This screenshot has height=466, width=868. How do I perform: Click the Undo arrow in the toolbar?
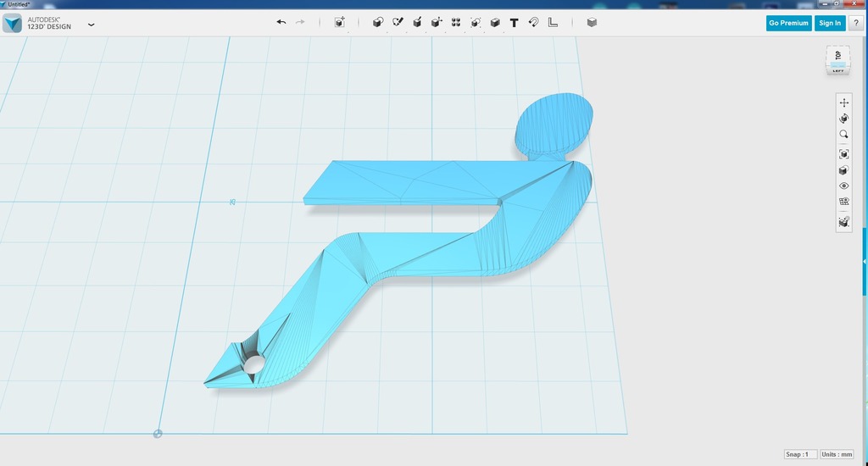tap(281, 23)
